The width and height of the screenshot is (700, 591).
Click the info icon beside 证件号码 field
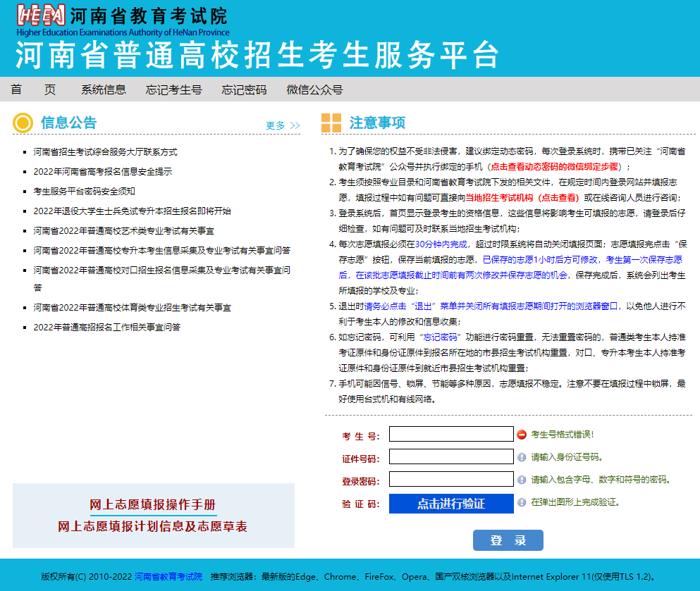tap(522, 457)
